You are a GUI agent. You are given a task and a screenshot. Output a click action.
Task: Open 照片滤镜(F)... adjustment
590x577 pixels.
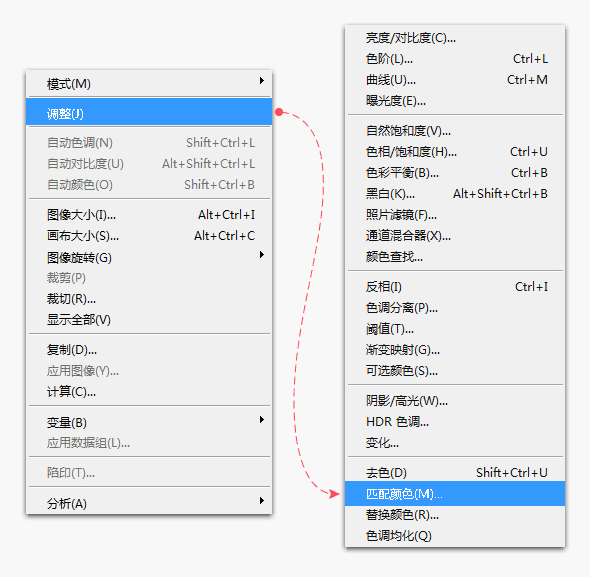point(455,215)
